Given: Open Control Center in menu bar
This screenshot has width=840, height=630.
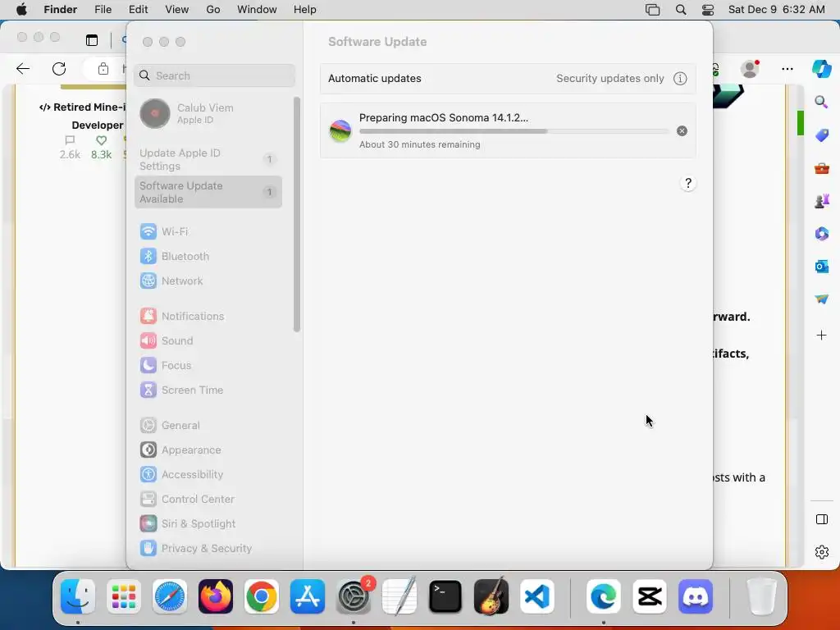Looking at the screenshot, I should 708,10.
